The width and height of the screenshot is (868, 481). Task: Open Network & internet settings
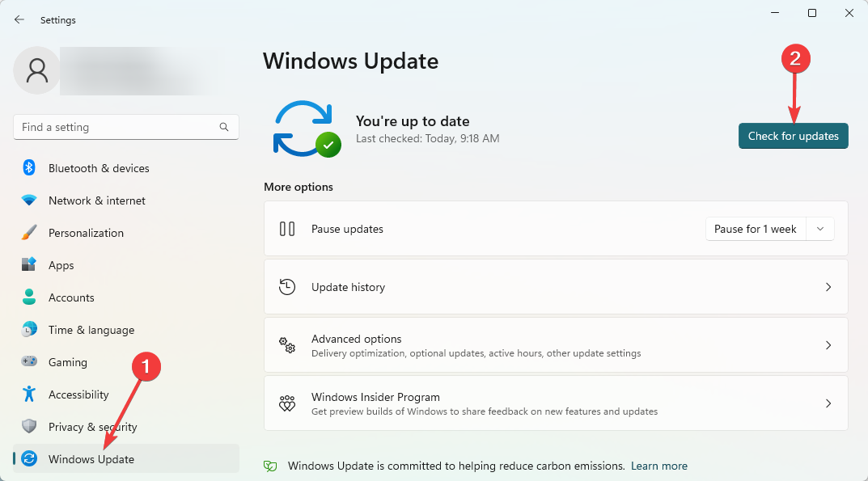click(126, 200)
